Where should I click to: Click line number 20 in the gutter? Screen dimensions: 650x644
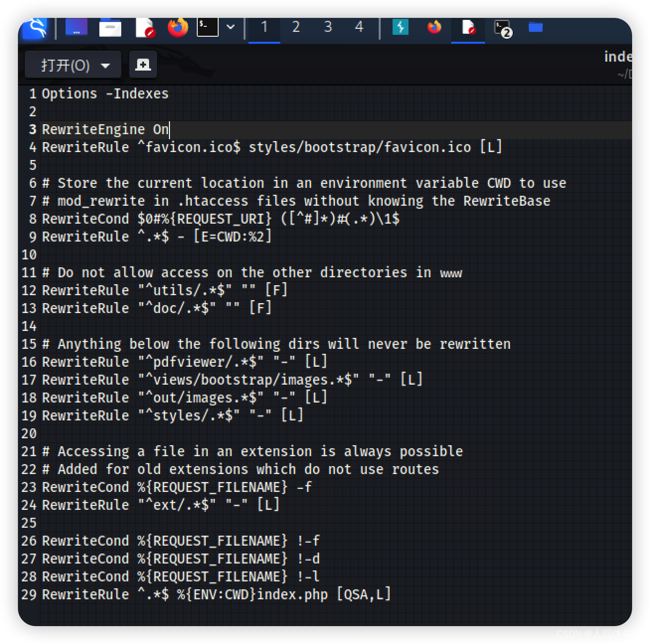29,433
